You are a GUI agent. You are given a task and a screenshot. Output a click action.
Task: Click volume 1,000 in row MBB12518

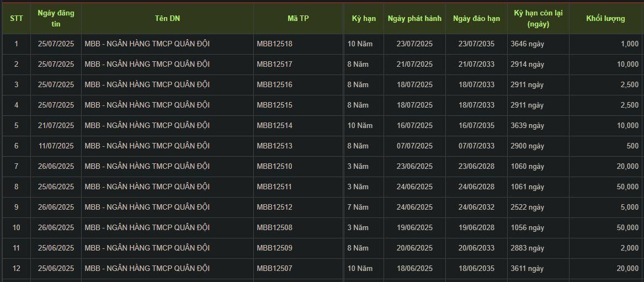point(630,44)
